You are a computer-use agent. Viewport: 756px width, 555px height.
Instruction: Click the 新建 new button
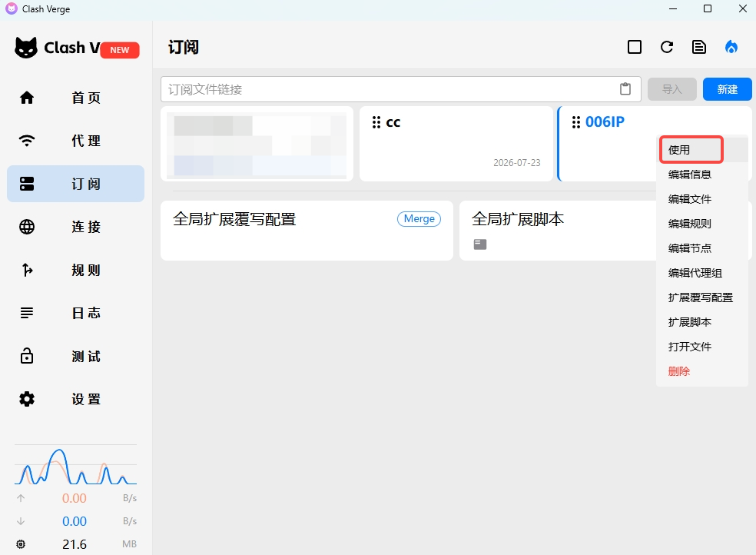tap(727, 89)
